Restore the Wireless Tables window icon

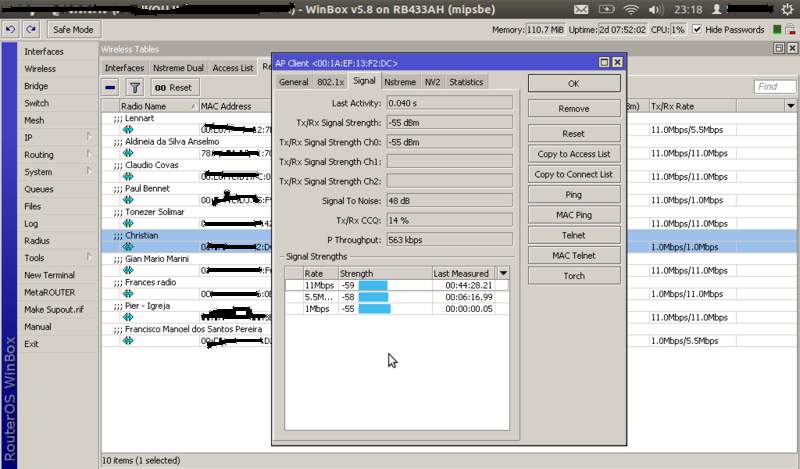(779, 48)
